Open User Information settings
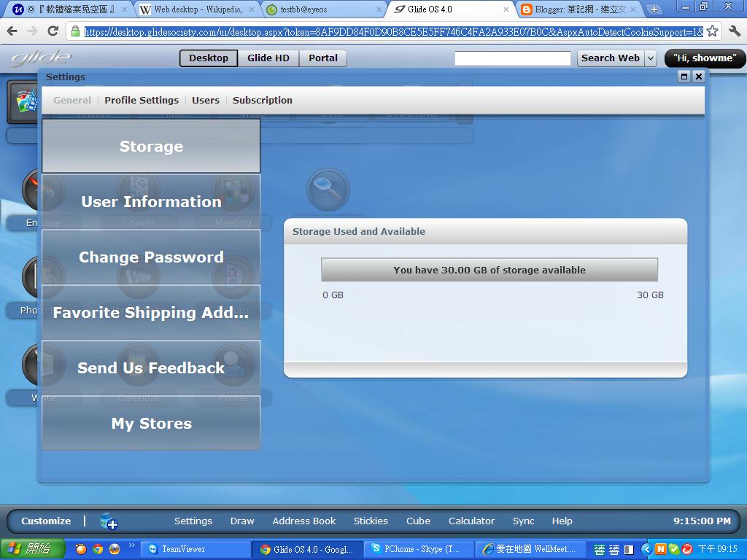 click(151, 201)
